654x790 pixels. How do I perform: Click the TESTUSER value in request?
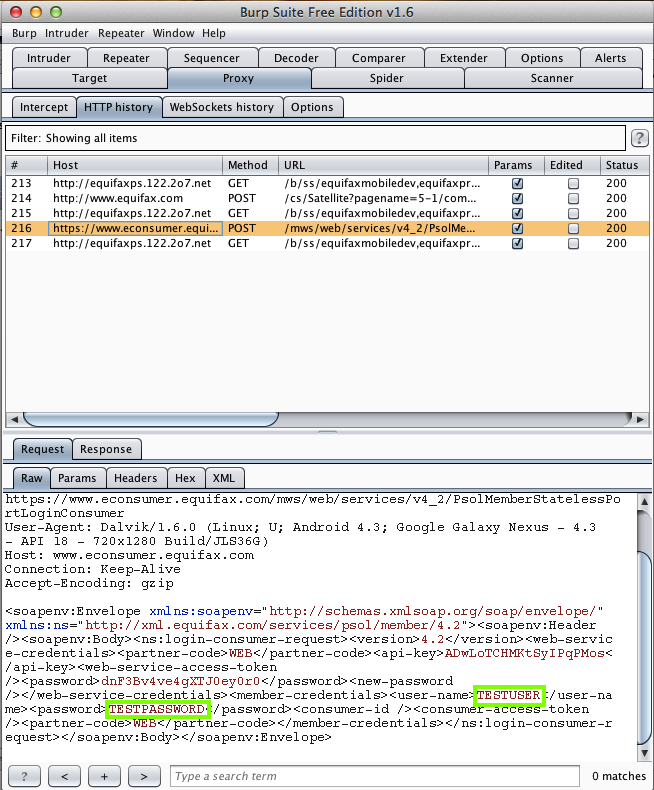point(509,695)
